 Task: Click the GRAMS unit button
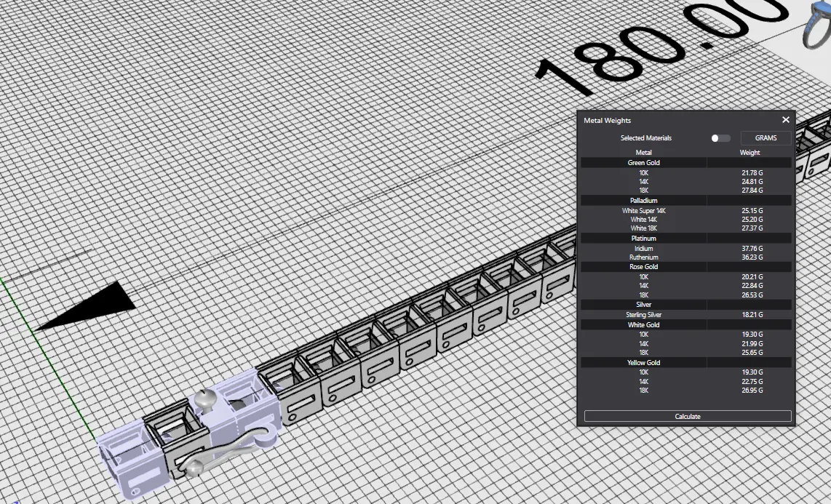[x=766, y=138]
